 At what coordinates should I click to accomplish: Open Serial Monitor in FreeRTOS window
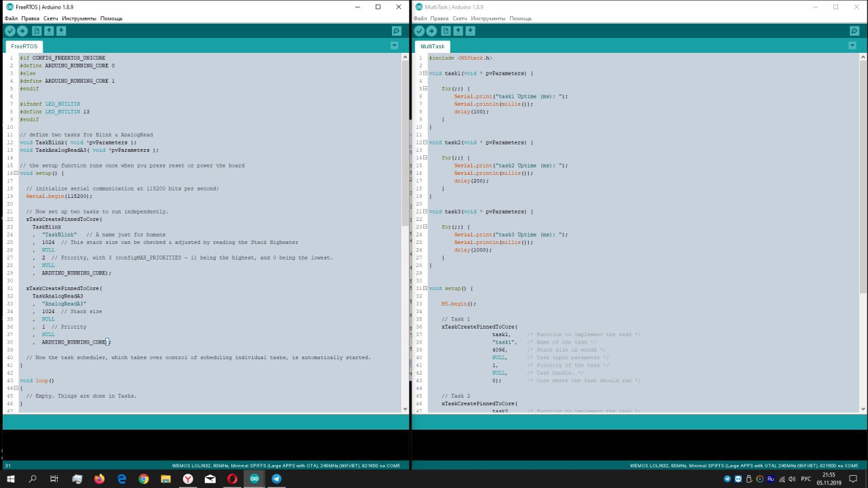pyautogui.click(x=397, y=31)
